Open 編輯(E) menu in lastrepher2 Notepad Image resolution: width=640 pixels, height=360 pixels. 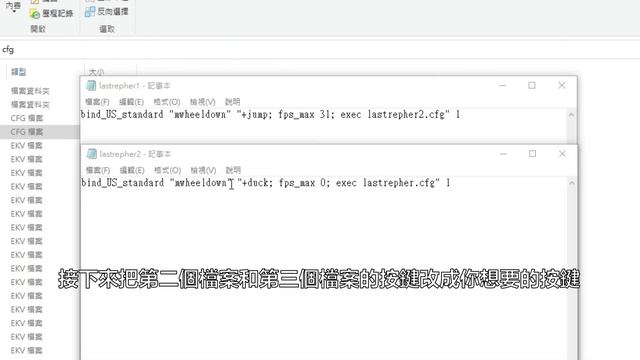coord(131,170)
